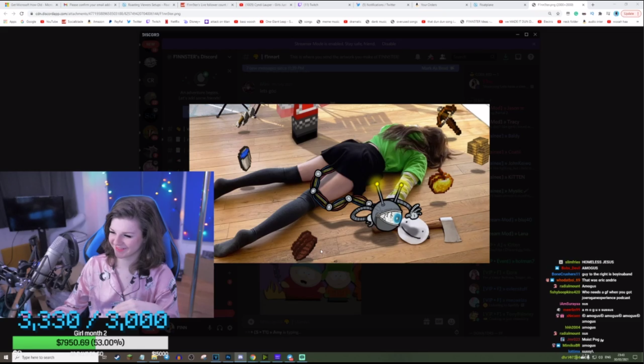The height and width of the screenshot is (364, 644).
Task: Click the Windows Start button
Action: pyautogui.click(x=6, y=357)
